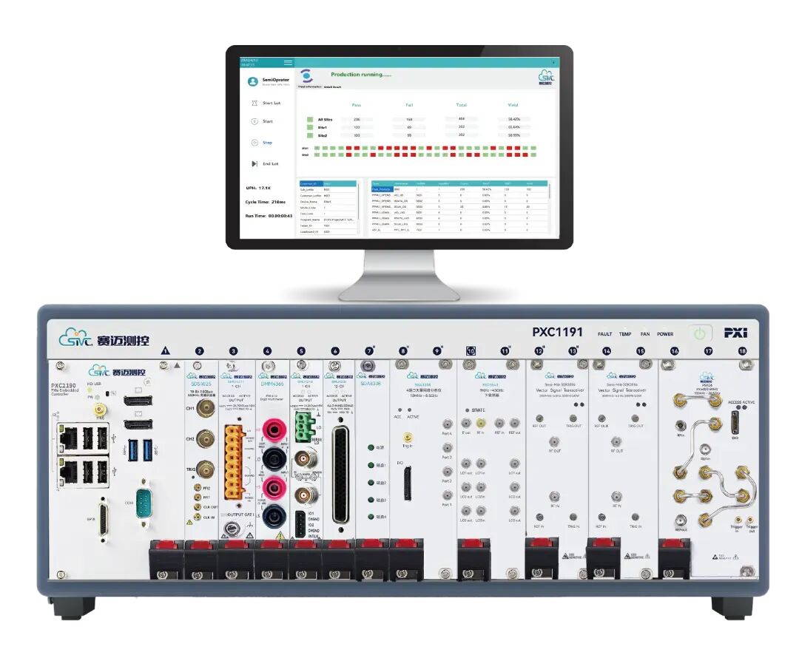Click the Start Lot button
The width and height of the screenshot is (799, 672).
[x=266, y=103]
